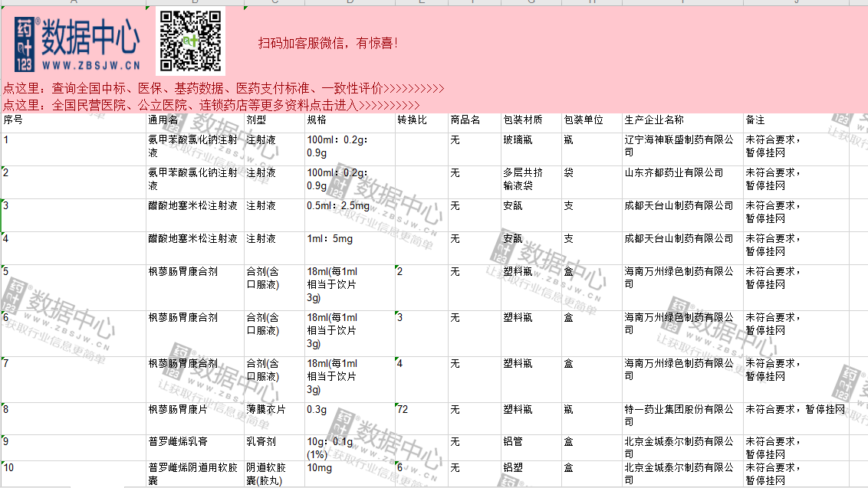Click the 普罗雌烯乳膏 cell
868x488 pixels.
point(196,448)
